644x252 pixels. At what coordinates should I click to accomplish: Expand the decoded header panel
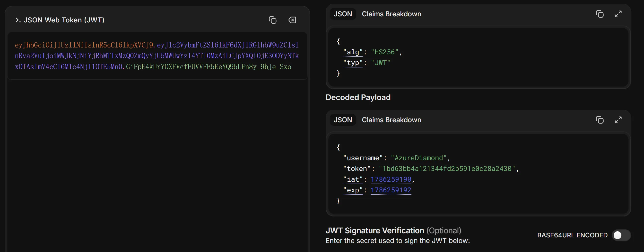point(618,14)
